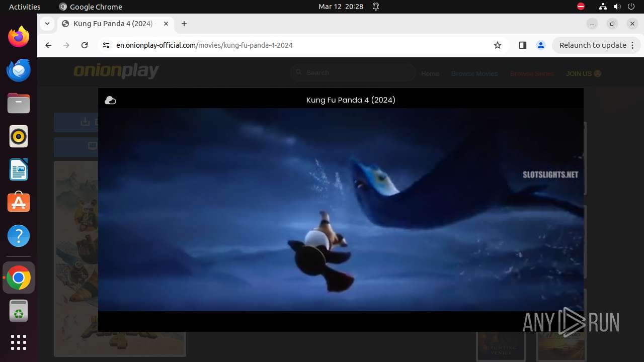Viewport: 644px width, 362px height.
Task: Go forward in browser history
Action: coord(66,45)
